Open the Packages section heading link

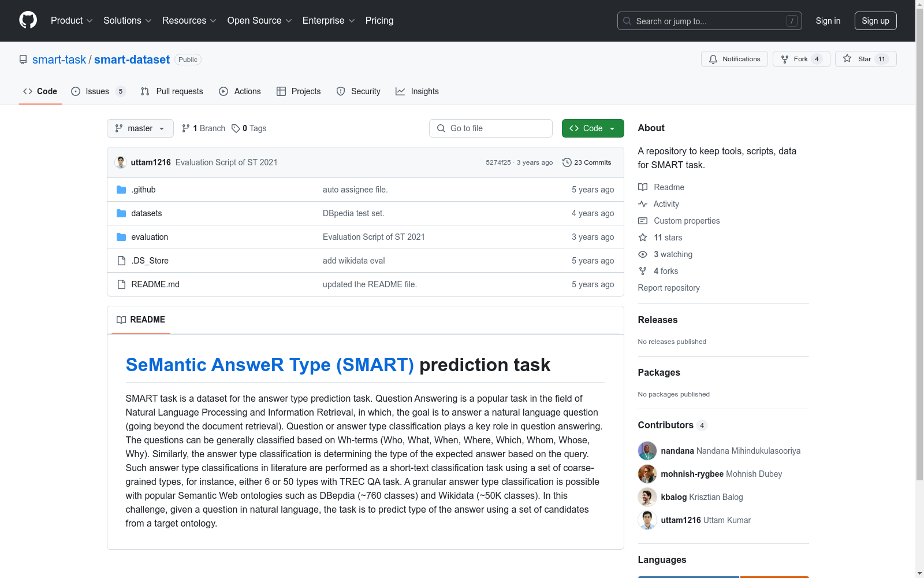[659, 373]
